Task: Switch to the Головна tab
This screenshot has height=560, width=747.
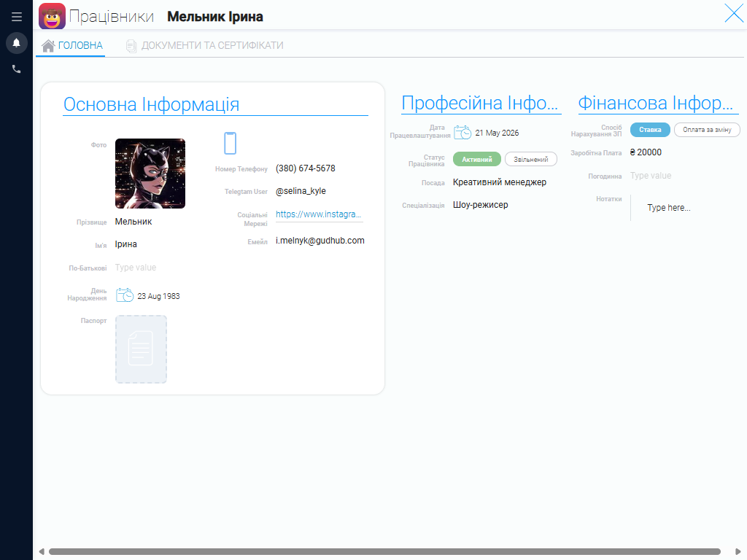Action: (x=72, y=45)
